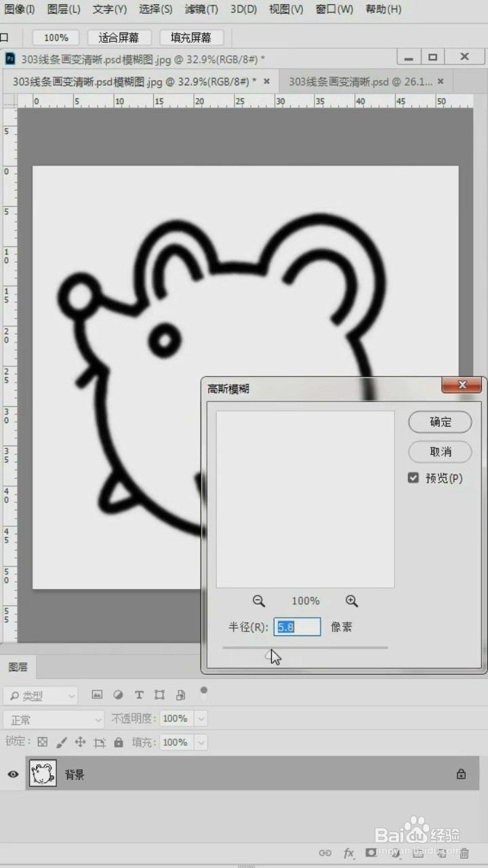
Task: Open the 类型 layer filter dropdown
Action: click(x=41, y=696)
